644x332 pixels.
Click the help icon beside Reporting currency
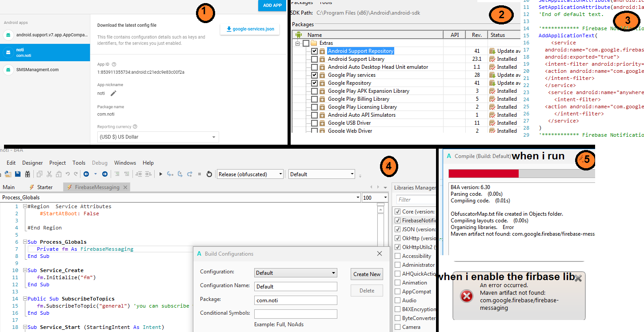(135, 126)
